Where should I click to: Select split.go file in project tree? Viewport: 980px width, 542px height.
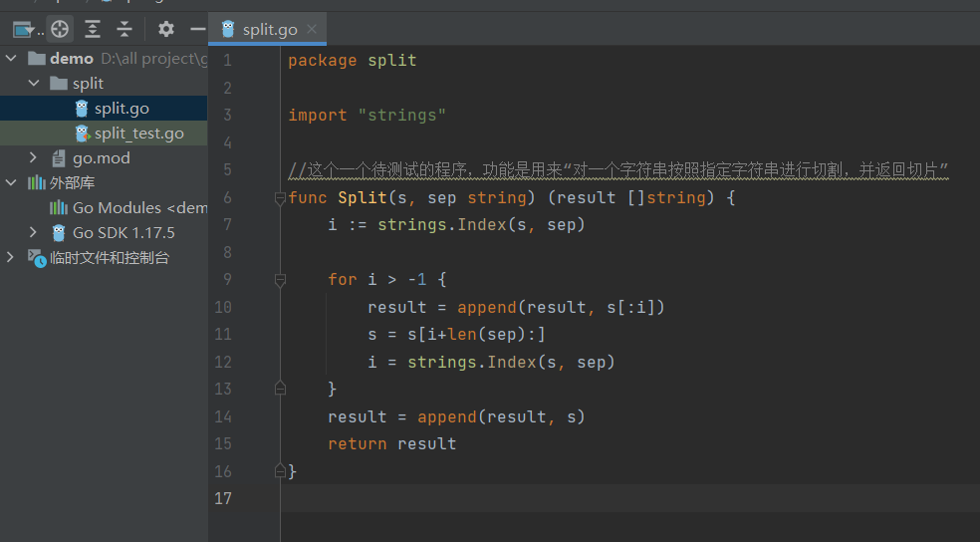coord(122,109)
